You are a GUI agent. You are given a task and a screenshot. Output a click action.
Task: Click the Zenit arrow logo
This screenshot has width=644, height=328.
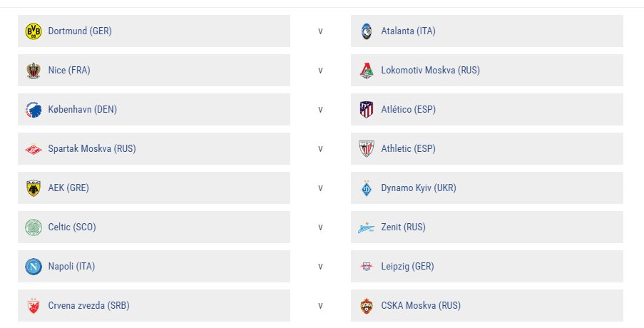[x=367, y=227]
